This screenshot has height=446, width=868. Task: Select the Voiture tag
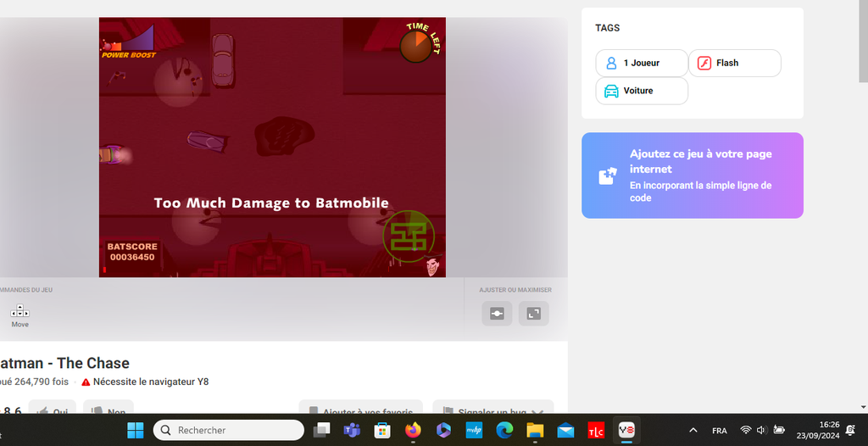(x=642, y=91)
